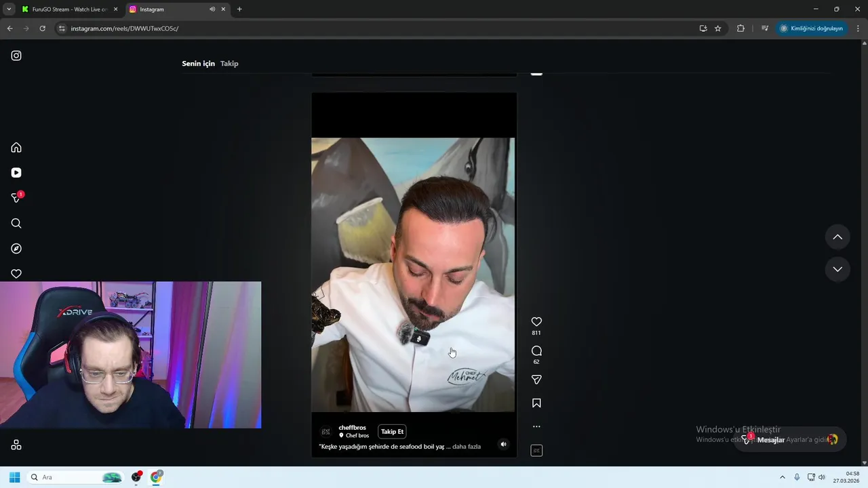
Task: Close the FuruGO Stream tab
Action: click(115, 9)
